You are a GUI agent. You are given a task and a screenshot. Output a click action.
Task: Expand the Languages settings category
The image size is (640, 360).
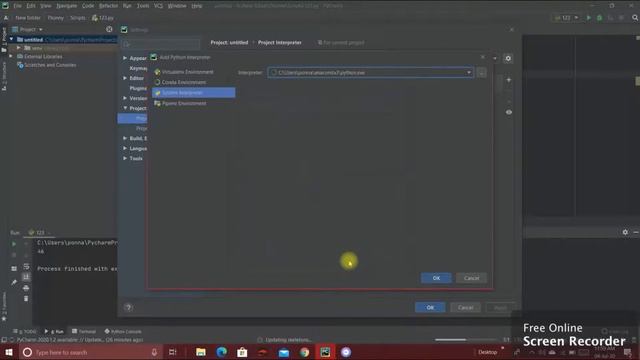tap(125, 148)
